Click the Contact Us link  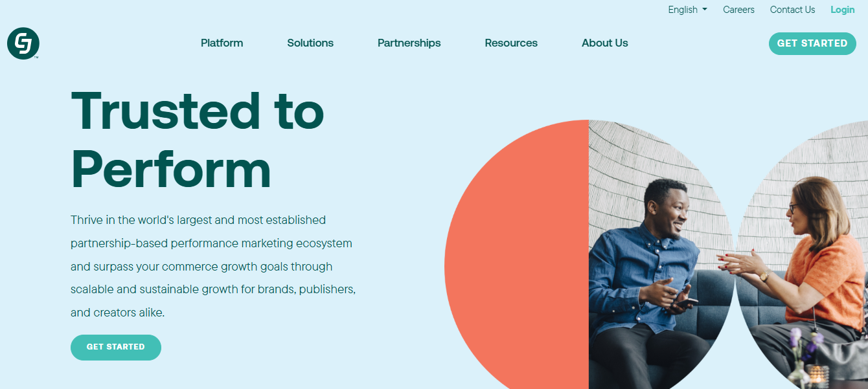coord(792,10)
